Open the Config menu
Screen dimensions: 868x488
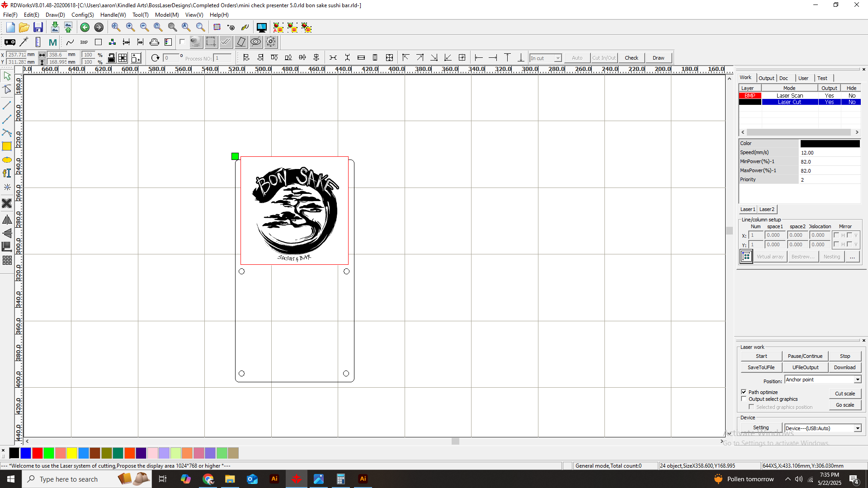click(x=82, y=15)
